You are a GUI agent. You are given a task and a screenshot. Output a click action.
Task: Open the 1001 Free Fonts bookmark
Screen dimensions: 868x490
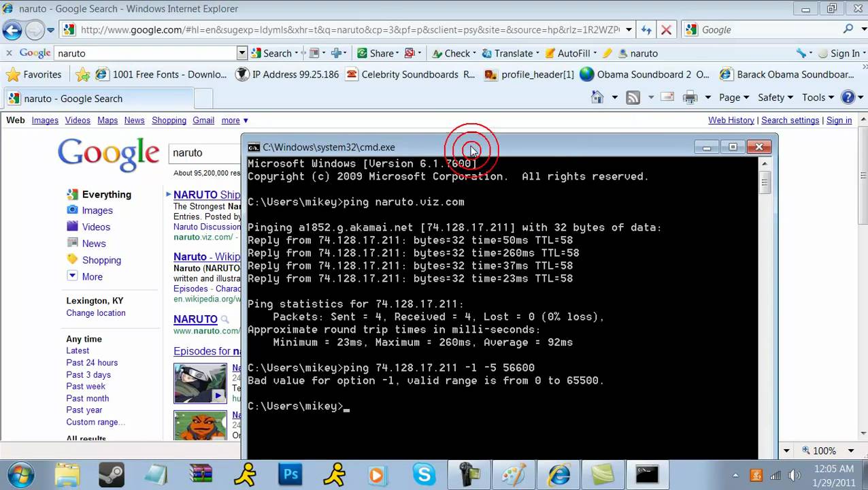point(161,74)
